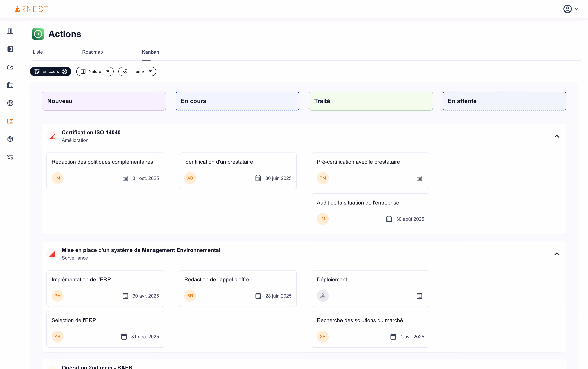Open the Nature filter dropdown
The height and width of the screenshot is (369, 588).
[x=95, y=71]
